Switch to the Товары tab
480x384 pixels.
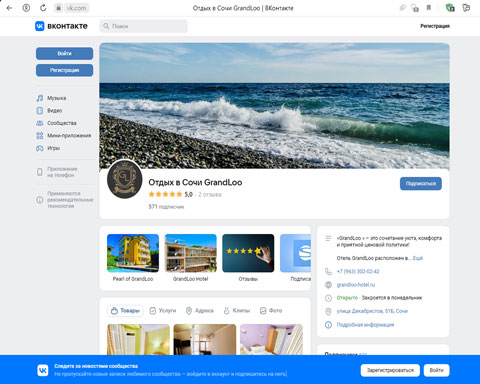click(x=125, y=311)
